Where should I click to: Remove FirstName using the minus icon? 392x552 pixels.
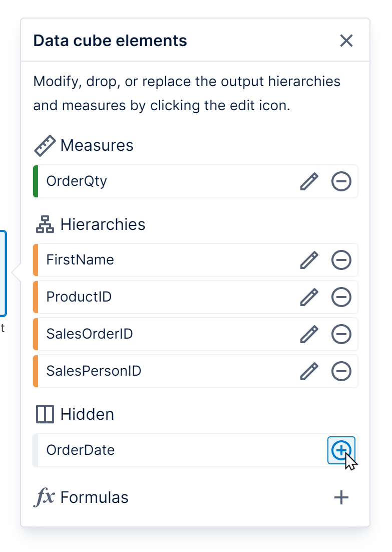[x=341, y=259]
